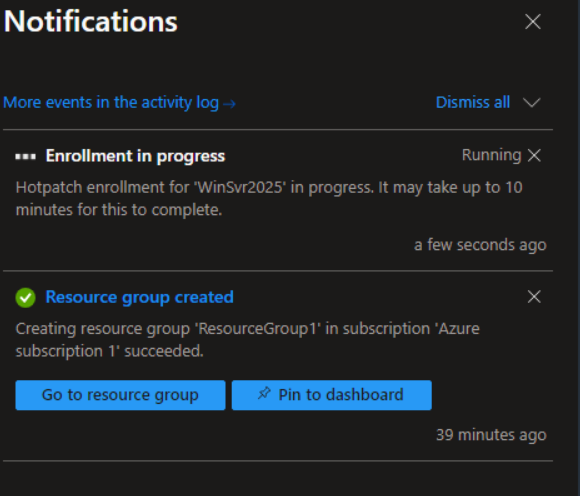
Task: Click the green success checkmark icon
Action: pos(26,297)
